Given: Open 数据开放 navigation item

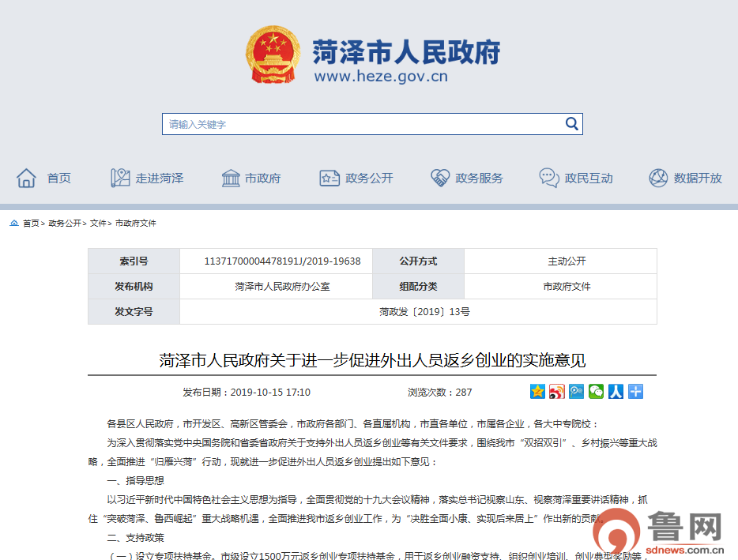Looking at the screenshot, I should [x=685, y=179].
